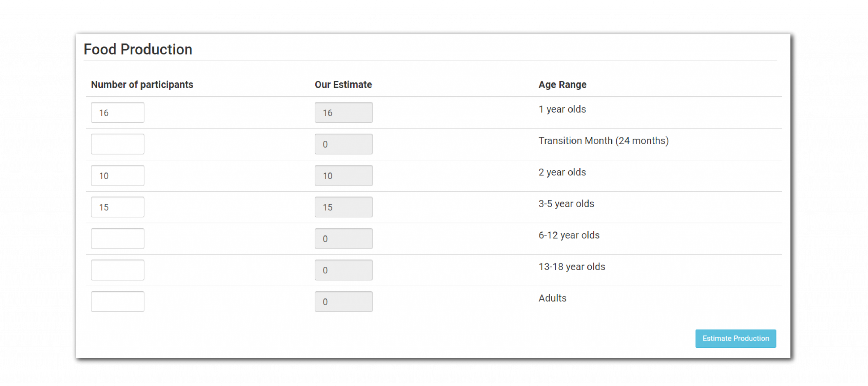Image resolution: width=868 pixels, height=386 pixels.
Task: Select estimate box for 6-12 year olds
Action: pos(343,239)
